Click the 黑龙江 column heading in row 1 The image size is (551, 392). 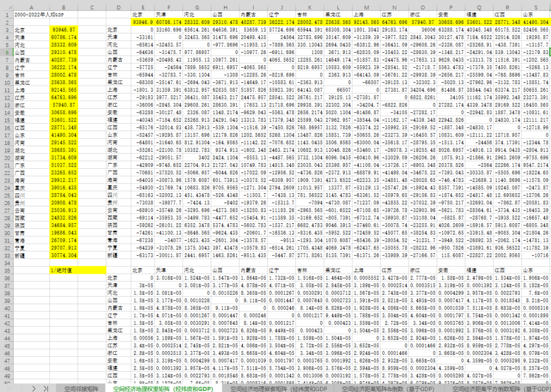pos(338,14)
